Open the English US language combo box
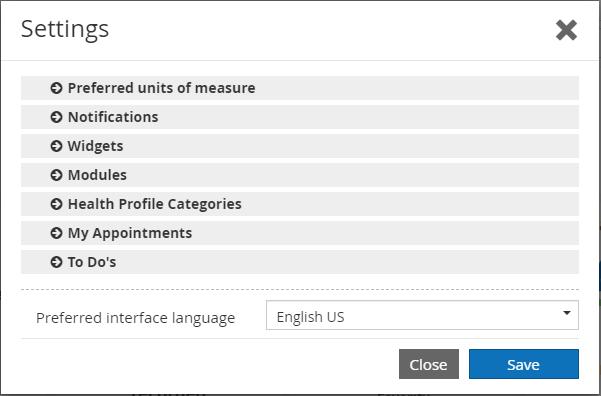 click(x=422, y=315)
